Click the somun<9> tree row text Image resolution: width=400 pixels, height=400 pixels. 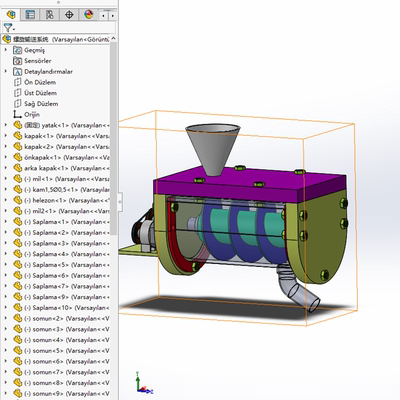pyautogui.click(x=67, y=393)
